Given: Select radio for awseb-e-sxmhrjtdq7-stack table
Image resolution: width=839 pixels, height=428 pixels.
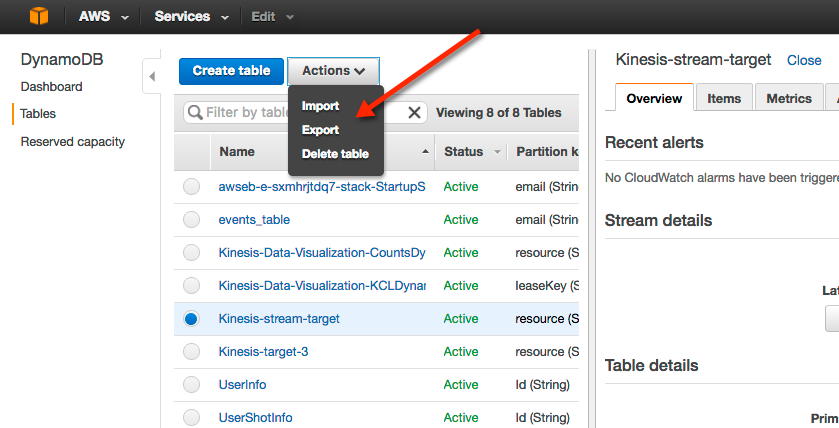Looking at the screenshot, I should click(192, 187).
